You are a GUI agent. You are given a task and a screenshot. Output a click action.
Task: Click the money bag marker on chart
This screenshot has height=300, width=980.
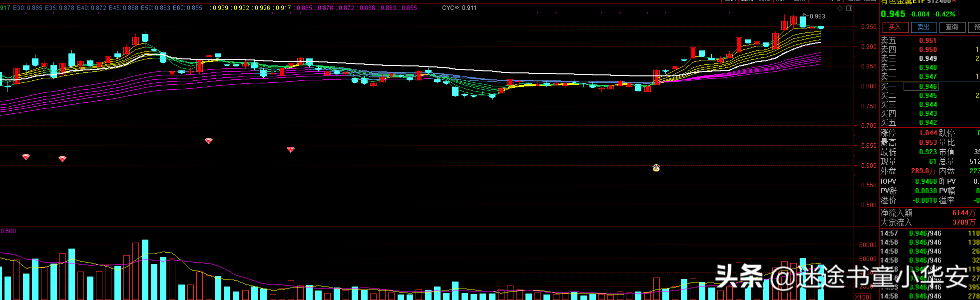[656, 168]
